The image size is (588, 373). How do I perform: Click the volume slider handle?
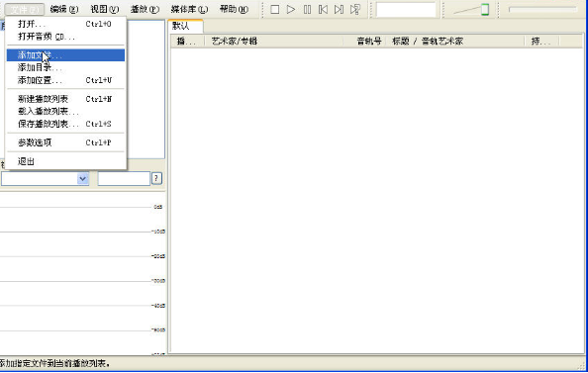[x=485, y=9]
